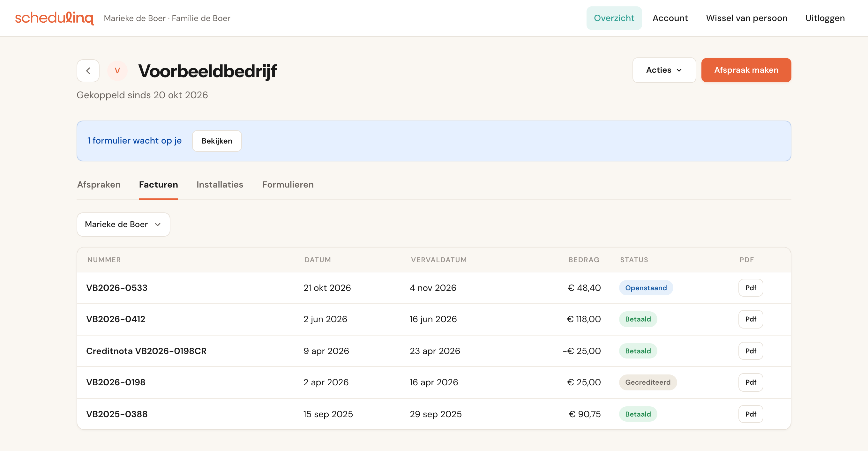Open the Overzicht nav item
The width and height of the screenshot is (868, 451).
coord(614,18)
